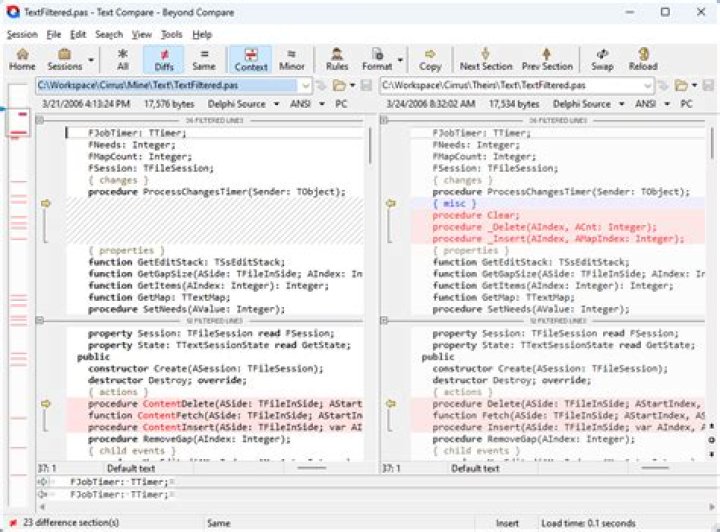
Task: Jump to Prev Section
Action: pyautogui.click(x=547, y=60)
